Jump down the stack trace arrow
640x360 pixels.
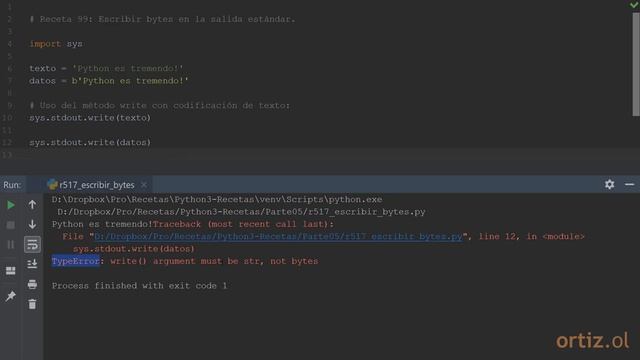click(32, 224)
